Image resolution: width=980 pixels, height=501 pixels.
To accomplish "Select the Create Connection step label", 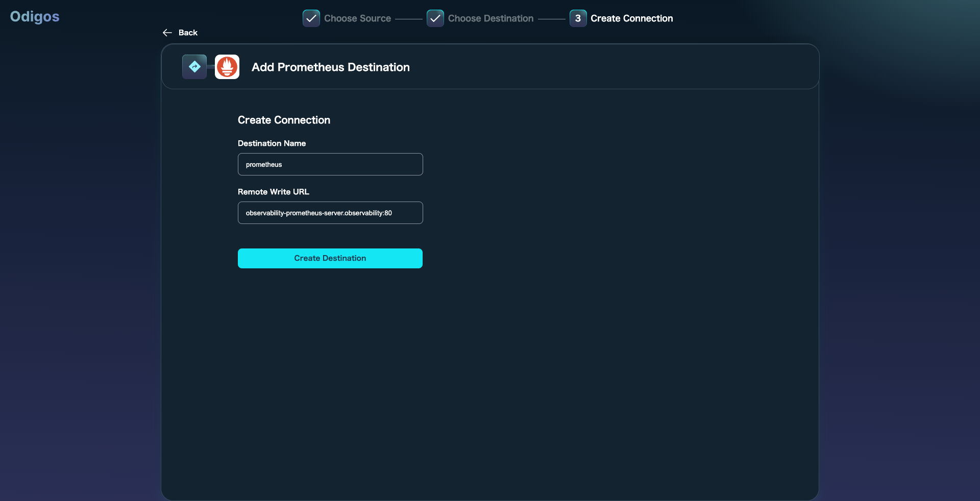I will (631, 18).
